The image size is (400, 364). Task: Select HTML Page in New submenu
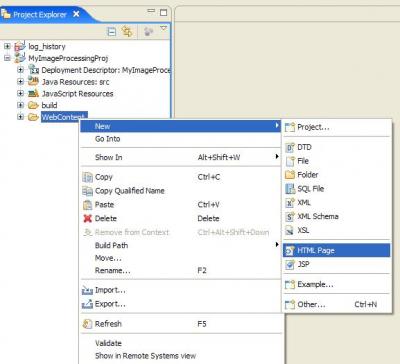click(336, 250)
